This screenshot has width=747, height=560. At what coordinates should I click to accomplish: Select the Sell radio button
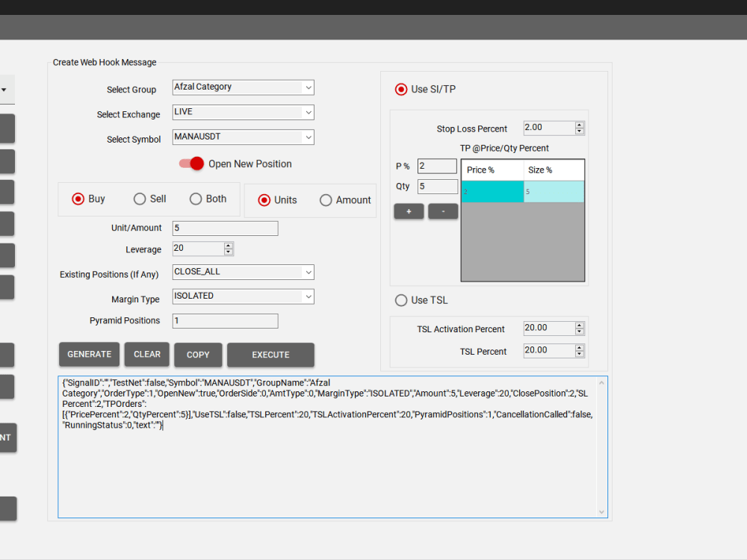click(x=139, y=199)
